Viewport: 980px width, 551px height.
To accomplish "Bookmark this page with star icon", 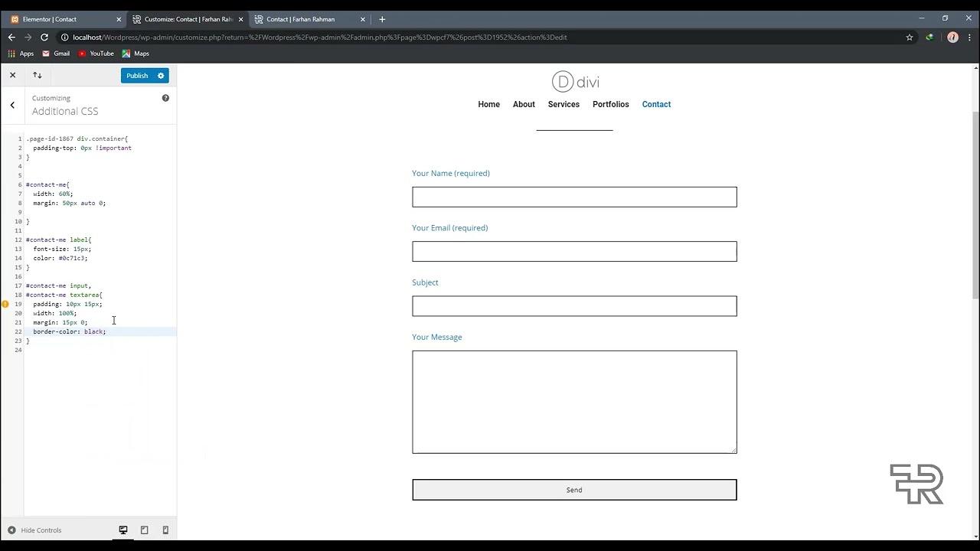I will click(910, 37).
